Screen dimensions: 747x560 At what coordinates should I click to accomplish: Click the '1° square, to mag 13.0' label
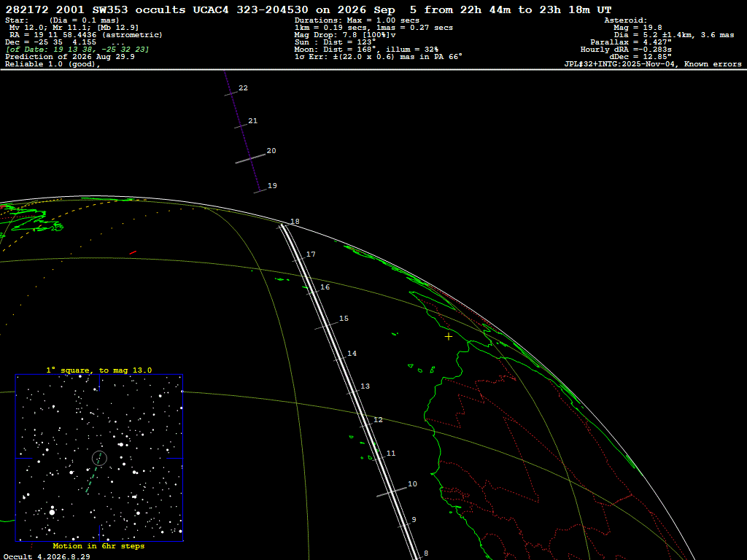99,370
